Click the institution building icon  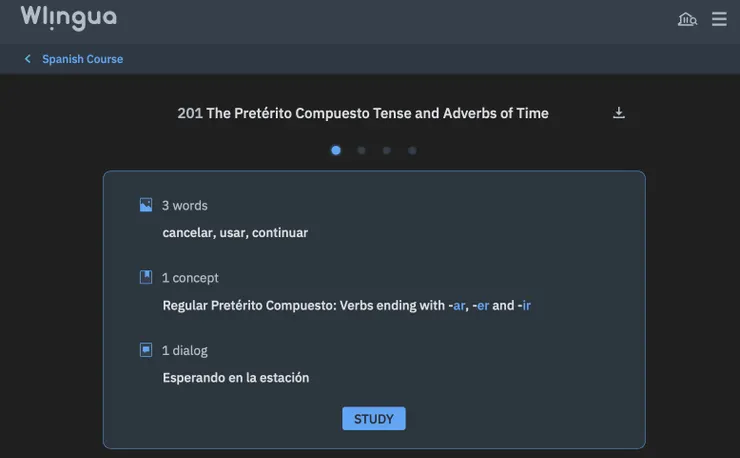687,19
